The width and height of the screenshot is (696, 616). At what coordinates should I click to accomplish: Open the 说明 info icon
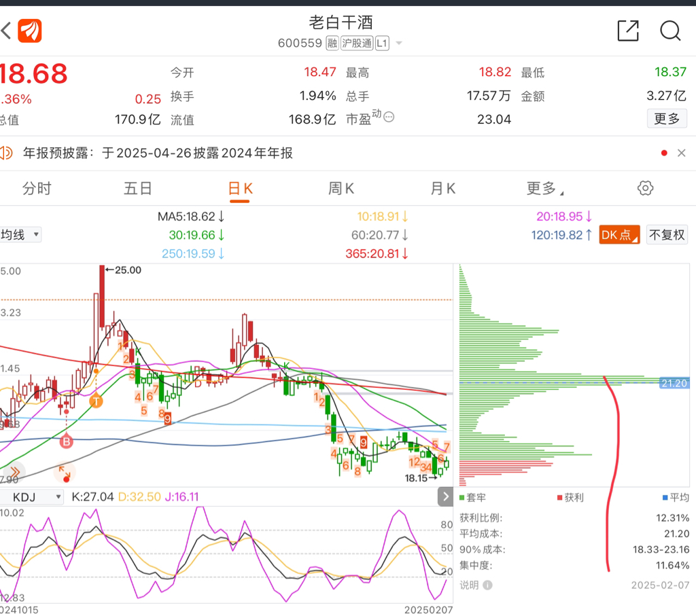[x=487, y=585]
